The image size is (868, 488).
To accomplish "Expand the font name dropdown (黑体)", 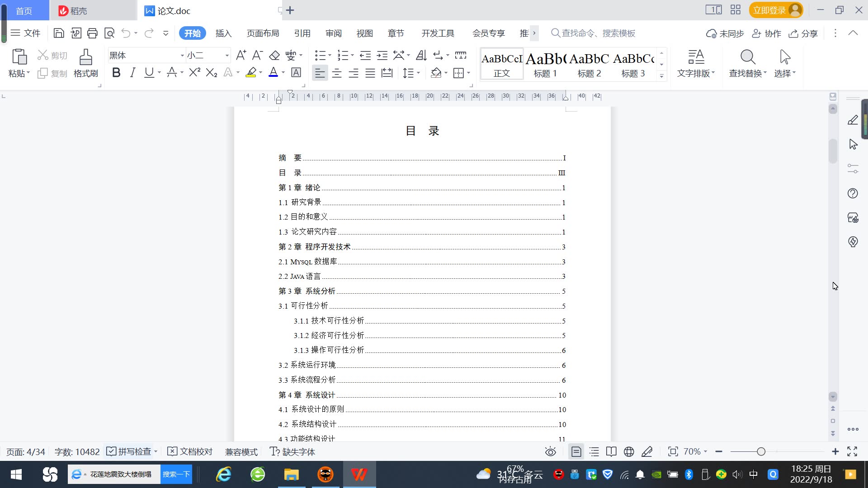I will click(182, 56).
